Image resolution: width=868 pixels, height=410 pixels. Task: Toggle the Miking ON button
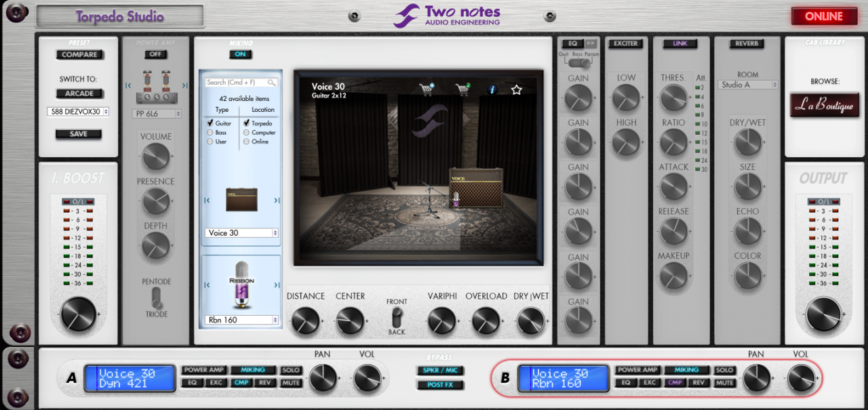point(240,54)
